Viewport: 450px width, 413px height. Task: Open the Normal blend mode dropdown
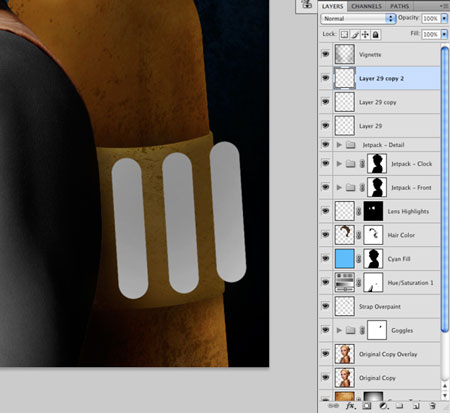point(358,19)
